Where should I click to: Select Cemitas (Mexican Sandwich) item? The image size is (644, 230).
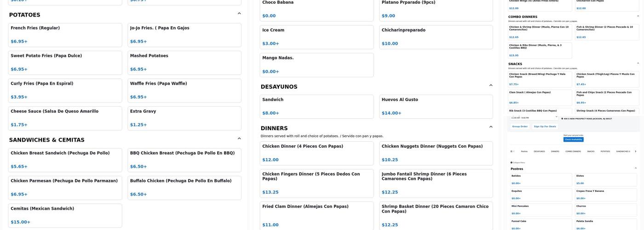65,215
